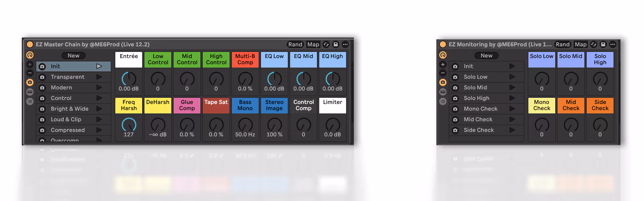Toggle EZ Master Chain device activator

point(30,44)
